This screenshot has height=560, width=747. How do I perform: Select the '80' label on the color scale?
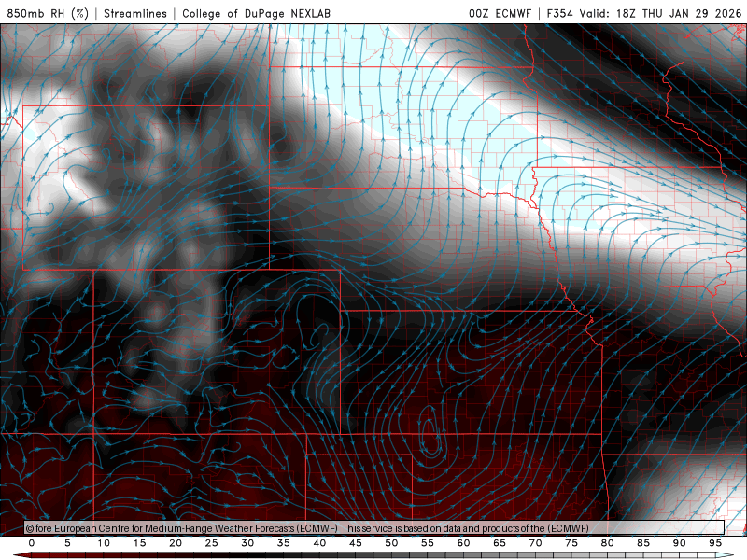click(607, 543)
